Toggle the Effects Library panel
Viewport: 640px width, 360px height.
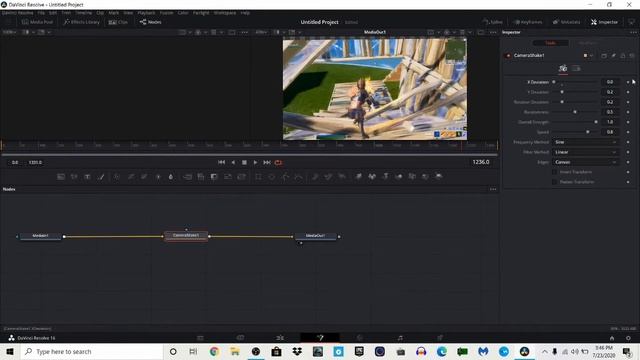pyautogui.click(x=82, y=22)
